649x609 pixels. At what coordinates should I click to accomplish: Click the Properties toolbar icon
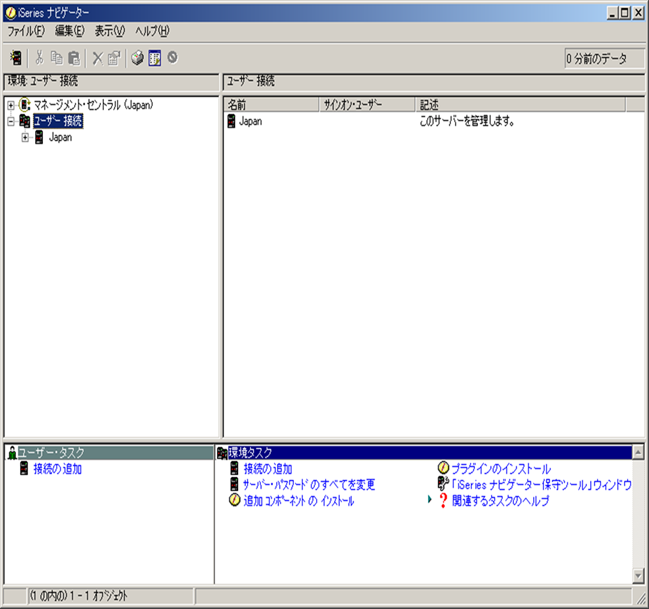[x=114, y=58]
